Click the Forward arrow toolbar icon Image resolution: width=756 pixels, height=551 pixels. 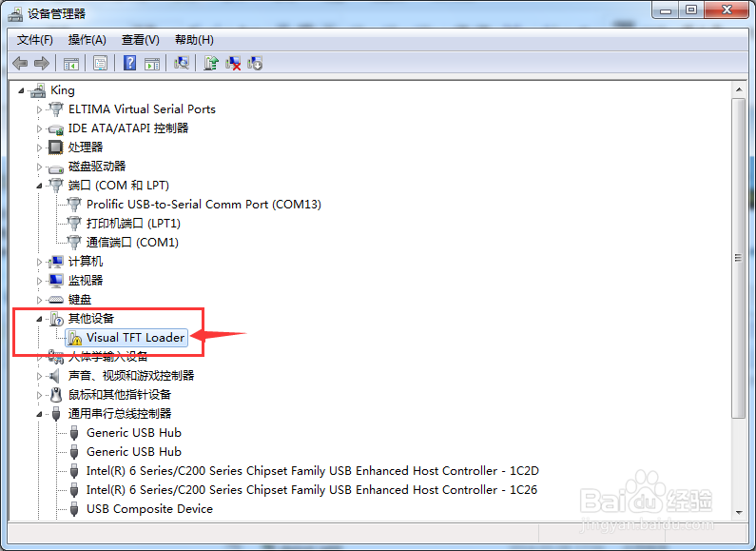click(x=42, y=63)
